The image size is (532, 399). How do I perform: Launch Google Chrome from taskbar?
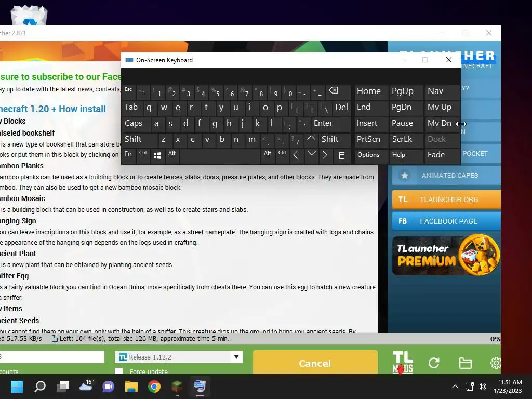tap(154, 387)
